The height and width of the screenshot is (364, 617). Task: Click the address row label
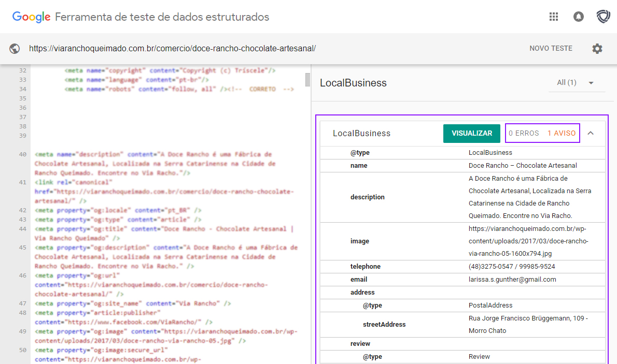tap(362, 293)
